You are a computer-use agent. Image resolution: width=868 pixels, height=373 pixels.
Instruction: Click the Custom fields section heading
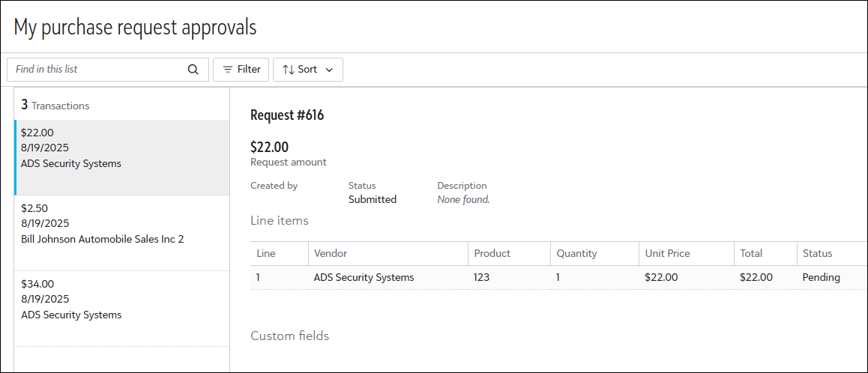click(289, 336)
